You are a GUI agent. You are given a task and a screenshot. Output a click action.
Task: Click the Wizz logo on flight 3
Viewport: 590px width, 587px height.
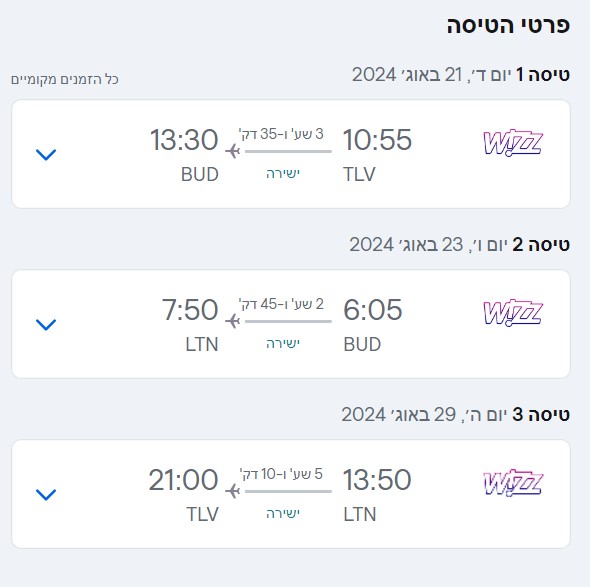coord(513,482)
